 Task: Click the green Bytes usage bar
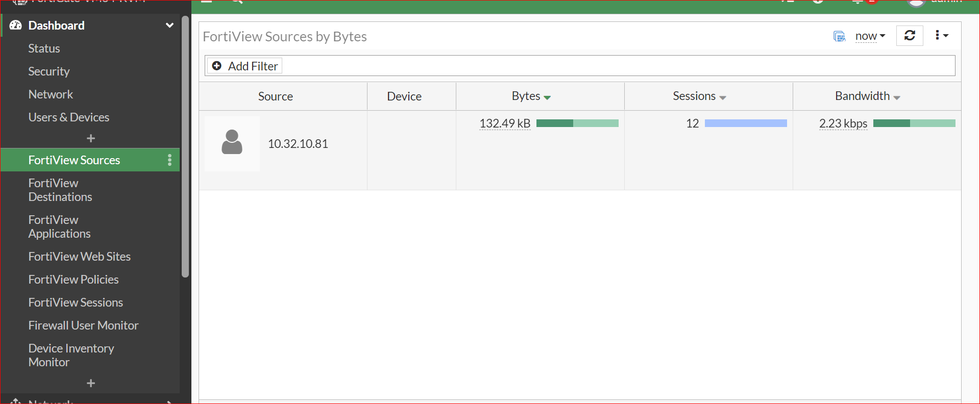point(577,123)
